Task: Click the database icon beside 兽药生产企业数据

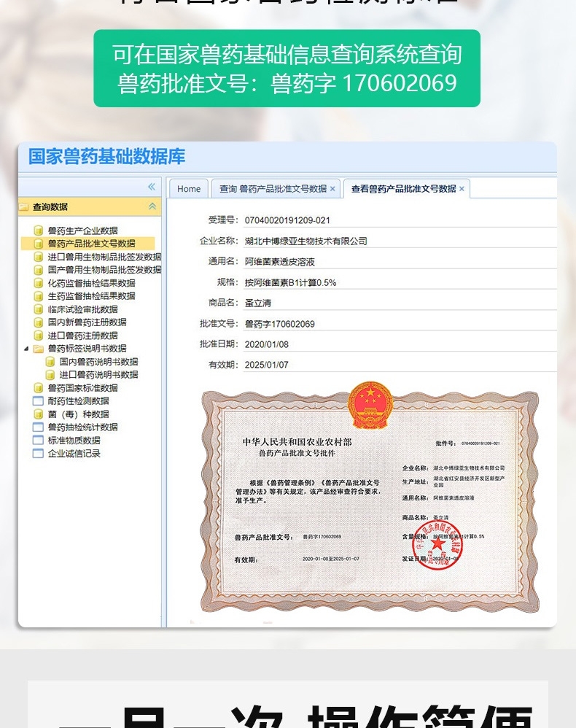Action: pos(39,231)
